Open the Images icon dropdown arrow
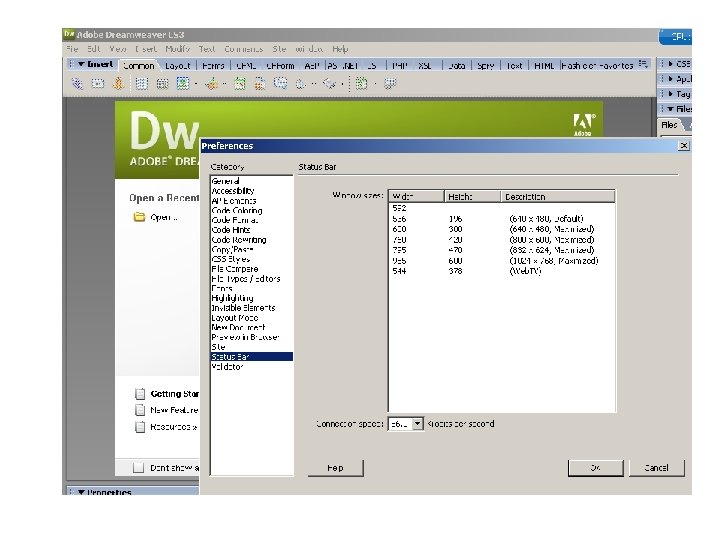The width and height of the screenshot is (720, 540). pos(196,84)
